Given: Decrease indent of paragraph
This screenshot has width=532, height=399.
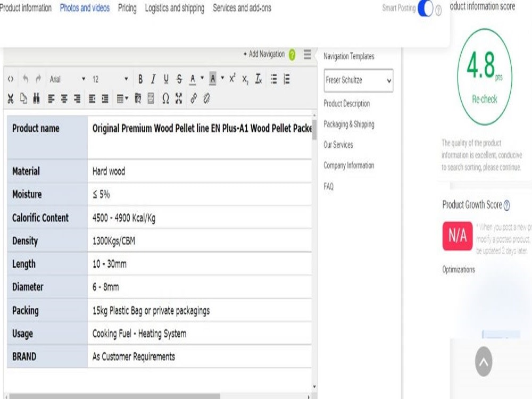Looking at the screenshot, I should coord(92,99).
